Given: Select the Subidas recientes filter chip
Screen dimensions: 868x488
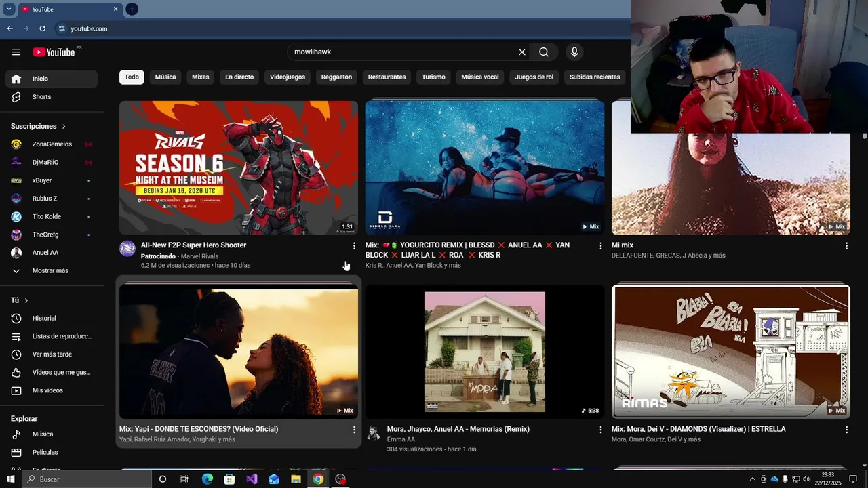Looking at the screenshot, I should point(595,77).
